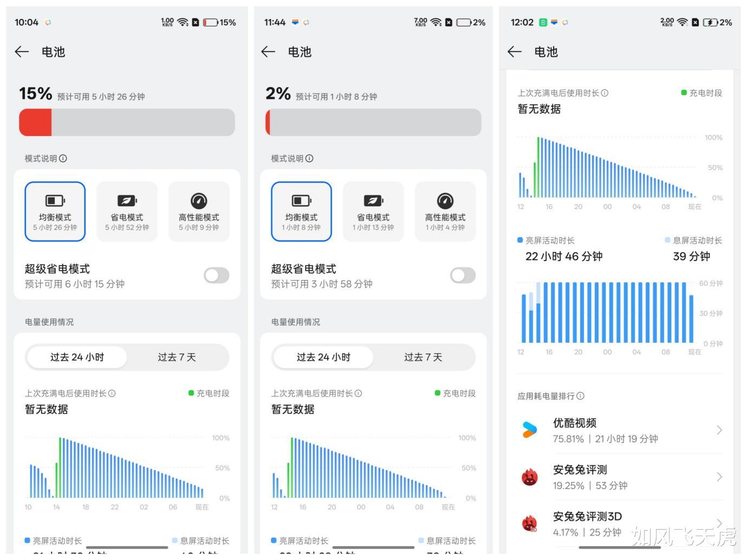Tap the Wi-Fi status icon in the 10:04 screen
The image size is (747, 560).
pyautogui.click(x=183, y=22)
